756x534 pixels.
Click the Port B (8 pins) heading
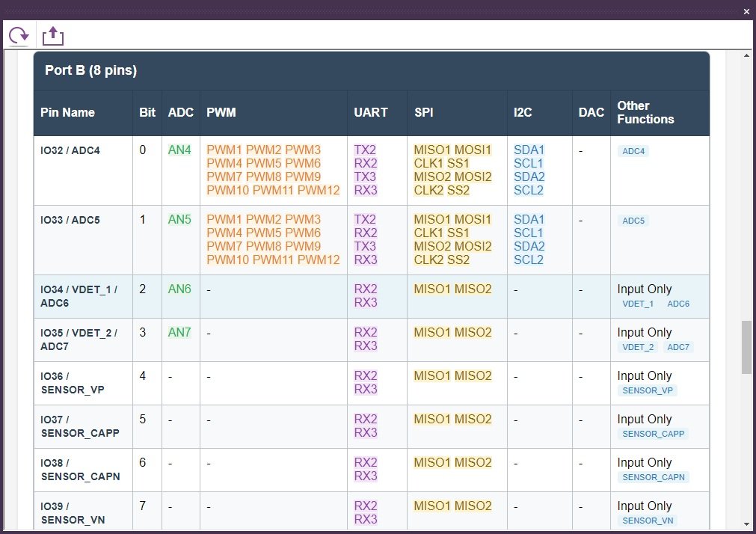[90, 70]
